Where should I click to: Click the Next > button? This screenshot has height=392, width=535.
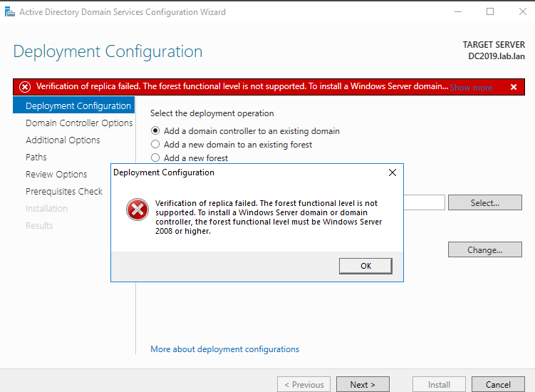click(363, 384)
